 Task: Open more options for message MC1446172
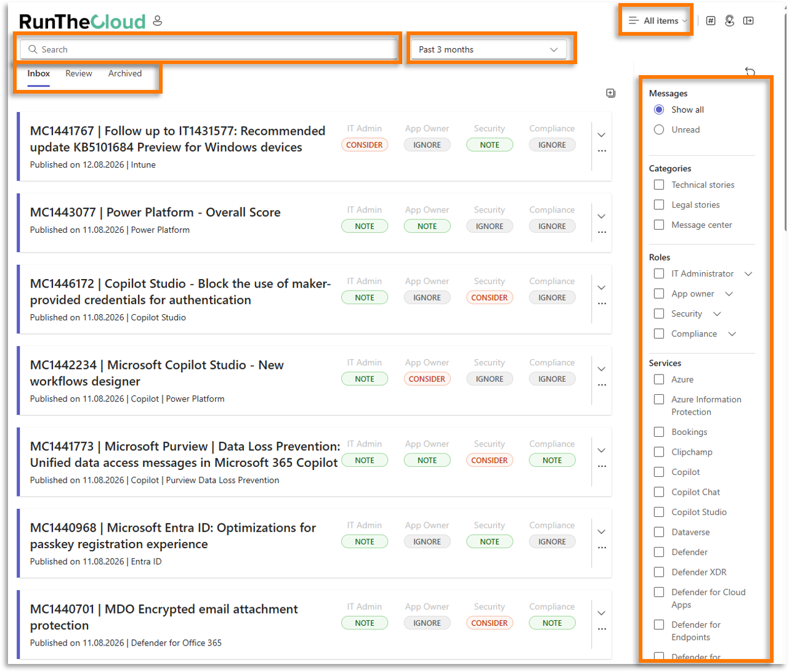click(x=602, y=304)
